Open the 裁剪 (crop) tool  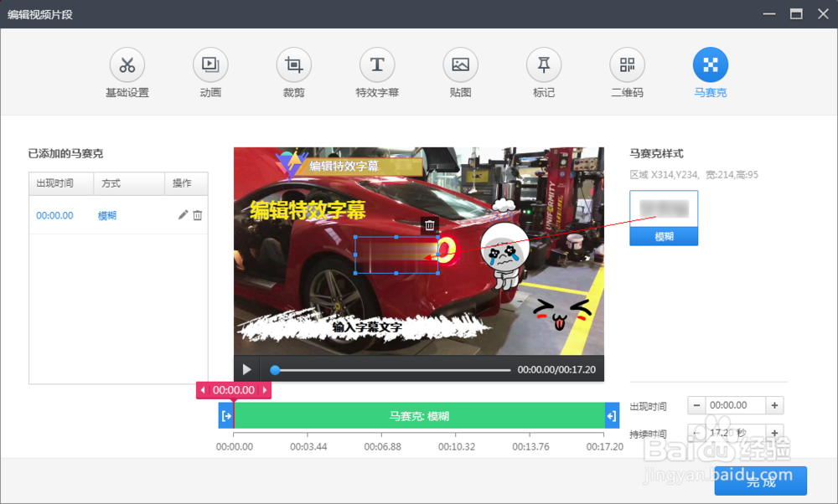click(293, 72)
